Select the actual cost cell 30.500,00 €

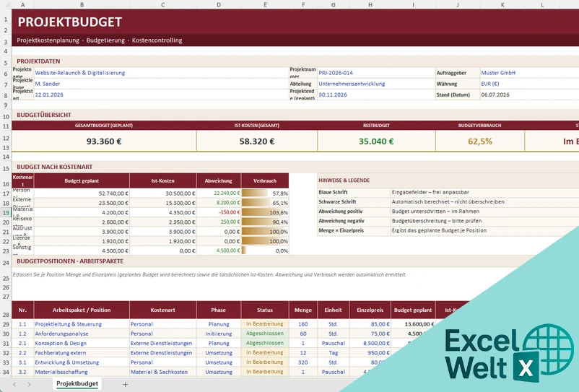(163, 193)
